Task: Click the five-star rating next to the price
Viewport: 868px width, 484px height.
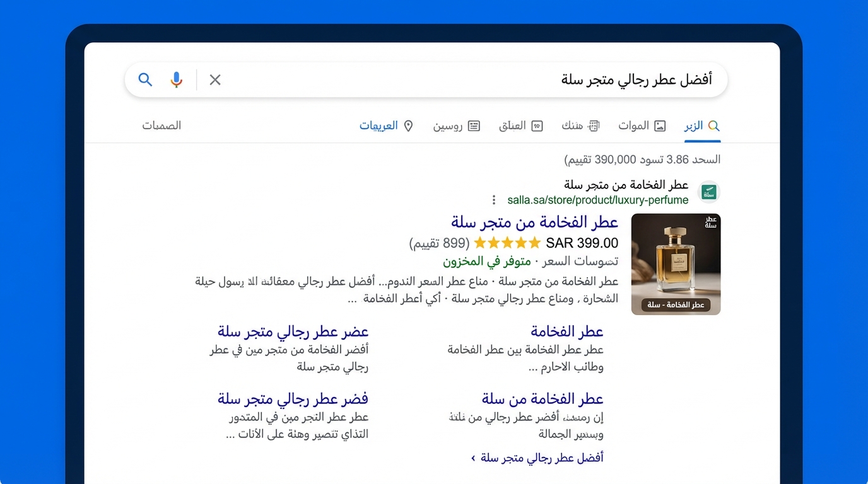Action: (507, 243)
